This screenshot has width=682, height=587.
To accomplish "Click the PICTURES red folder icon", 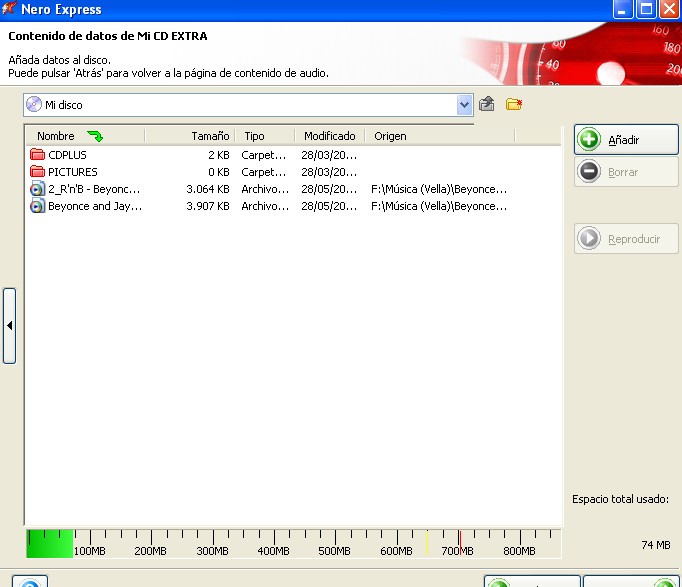I will (37, 171).
